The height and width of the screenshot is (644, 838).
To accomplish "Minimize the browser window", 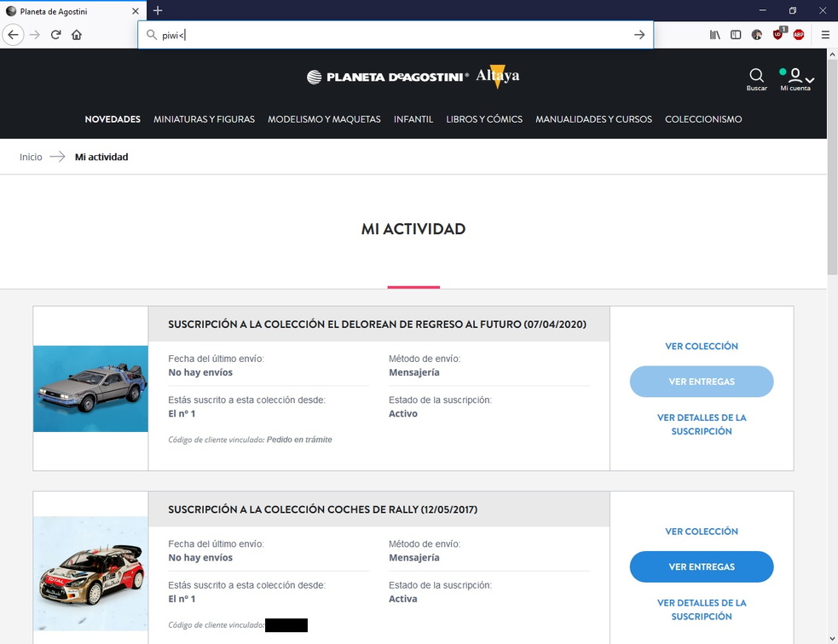I will [x=763, y=11].
